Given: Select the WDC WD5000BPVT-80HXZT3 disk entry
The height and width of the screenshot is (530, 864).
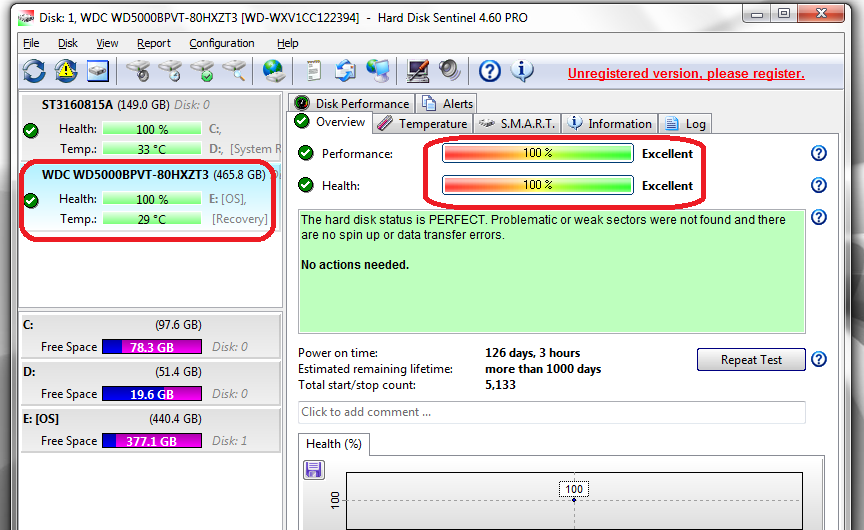Looking at the screenshot, I should 150,197.
